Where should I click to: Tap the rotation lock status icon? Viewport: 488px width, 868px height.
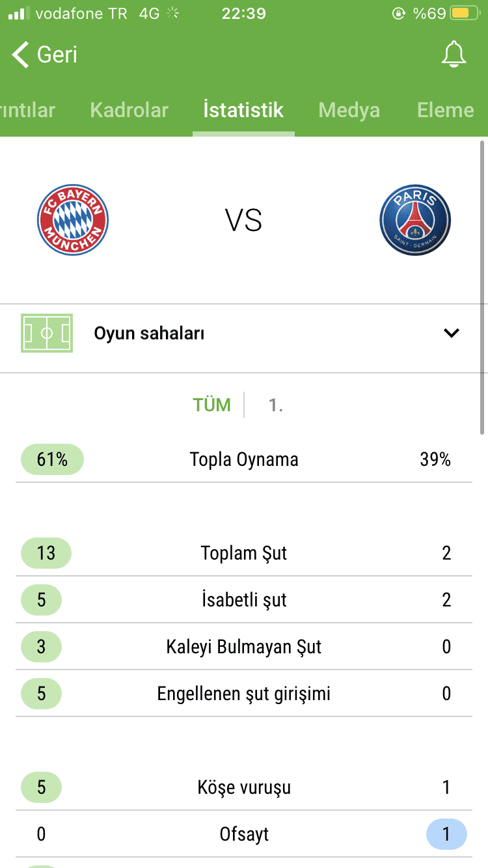click(x=399, y=14)
